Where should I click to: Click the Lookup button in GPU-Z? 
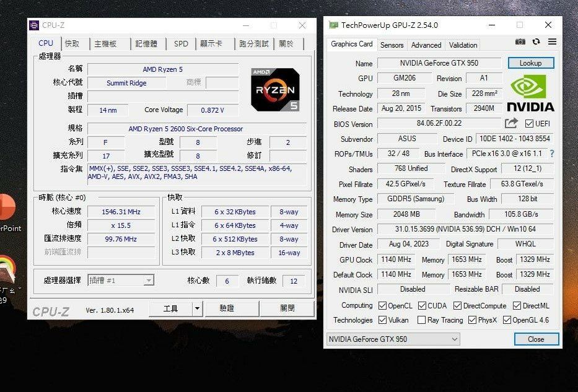531,63
